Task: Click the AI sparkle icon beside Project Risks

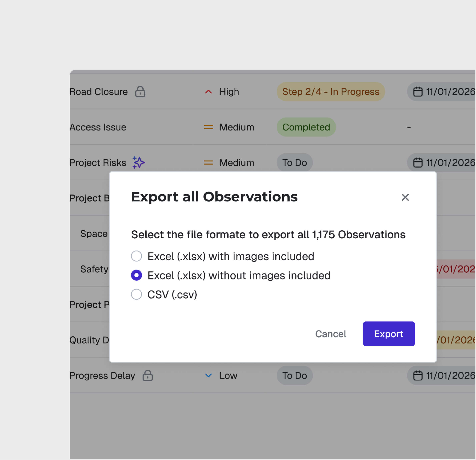Action: tap(138, 163)
